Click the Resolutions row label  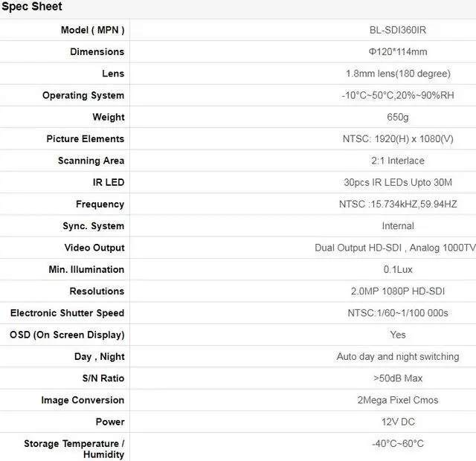point(97,291)
